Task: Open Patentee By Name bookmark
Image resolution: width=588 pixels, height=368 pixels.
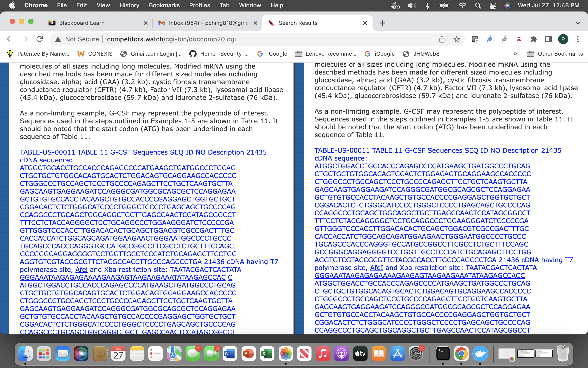Action: tap(39, 54)
